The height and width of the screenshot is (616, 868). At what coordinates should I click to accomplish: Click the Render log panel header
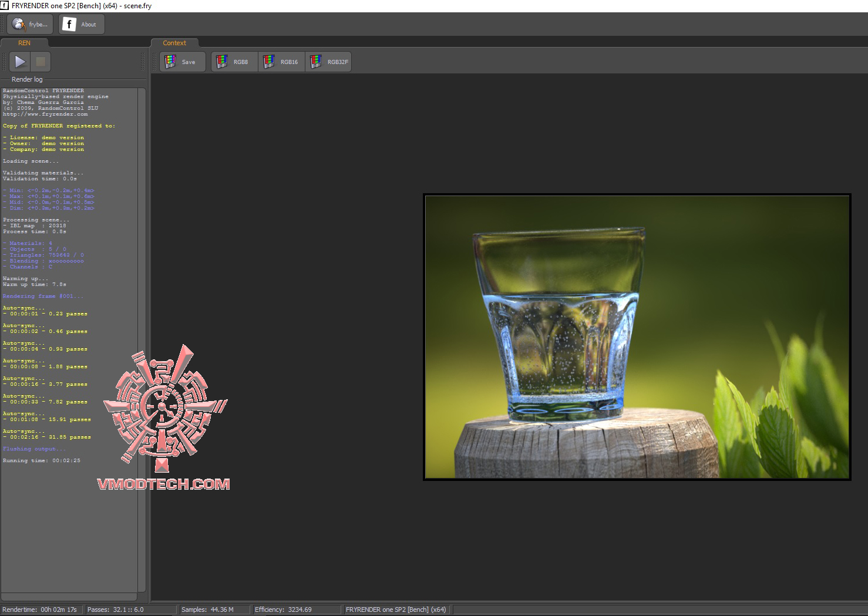pos(27,79)
